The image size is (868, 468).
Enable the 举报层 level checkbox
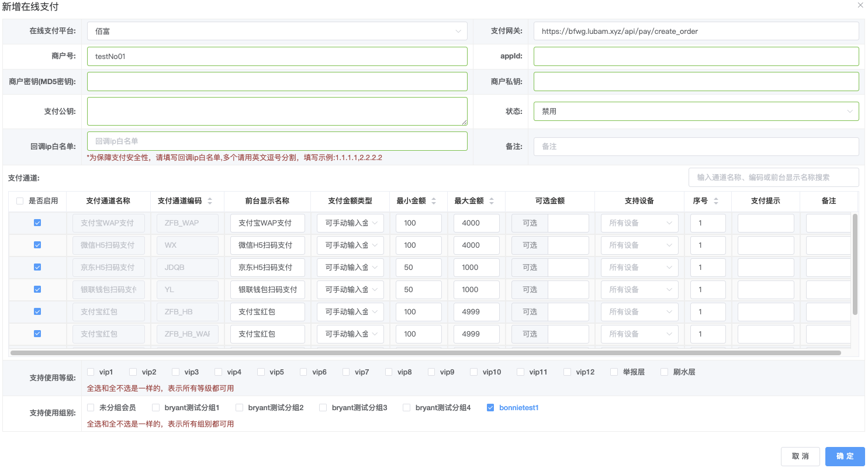click(x=614, y=372)
